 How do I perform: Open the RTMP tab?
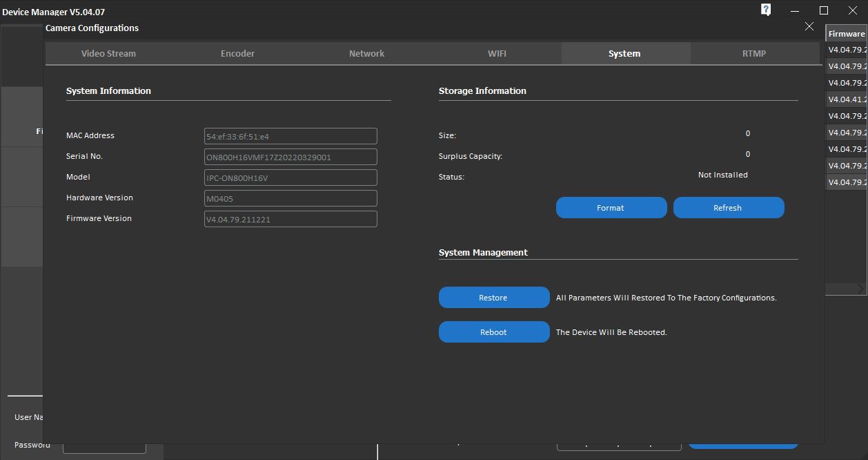point(754,53)
